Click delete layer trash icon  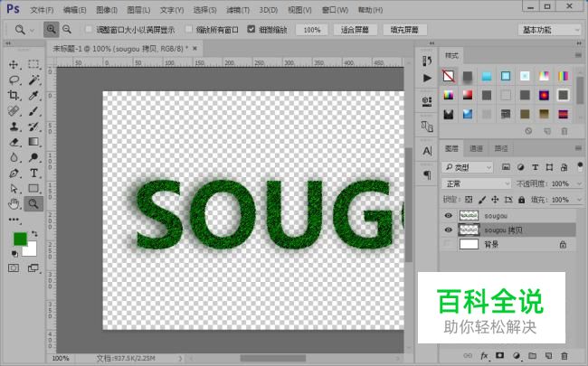pyautogui.click(x=564, y=355)
